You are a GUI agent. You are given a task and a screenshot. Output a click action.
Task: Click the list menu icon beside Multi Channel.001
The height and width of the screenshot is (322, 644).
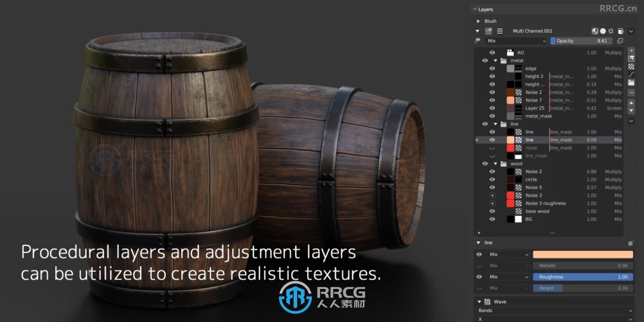click(x=500, y=31)
